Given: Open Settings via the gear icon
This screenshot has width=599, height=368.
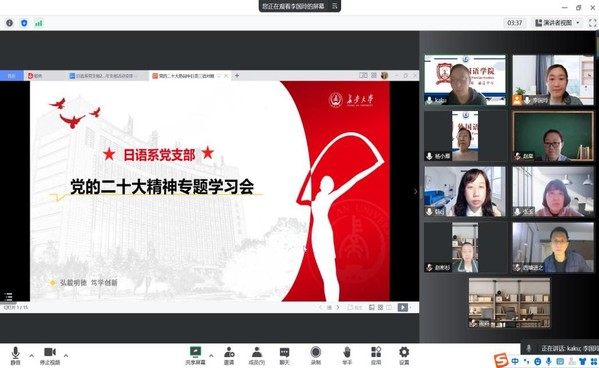Looking at the screenshot, I should [404, 355].
